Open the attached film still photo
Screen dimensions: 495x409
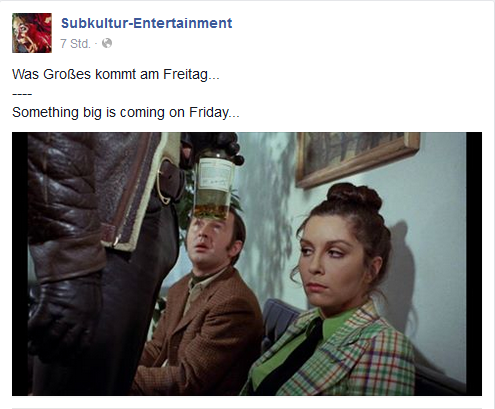pyautogui.click(x=247, y=264)
